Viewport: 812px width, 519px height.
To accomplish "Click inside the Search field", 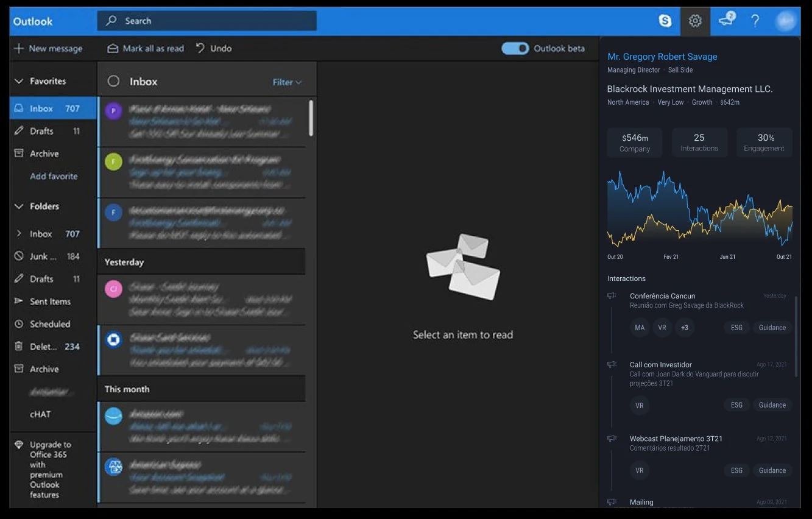I will [207, 21].
